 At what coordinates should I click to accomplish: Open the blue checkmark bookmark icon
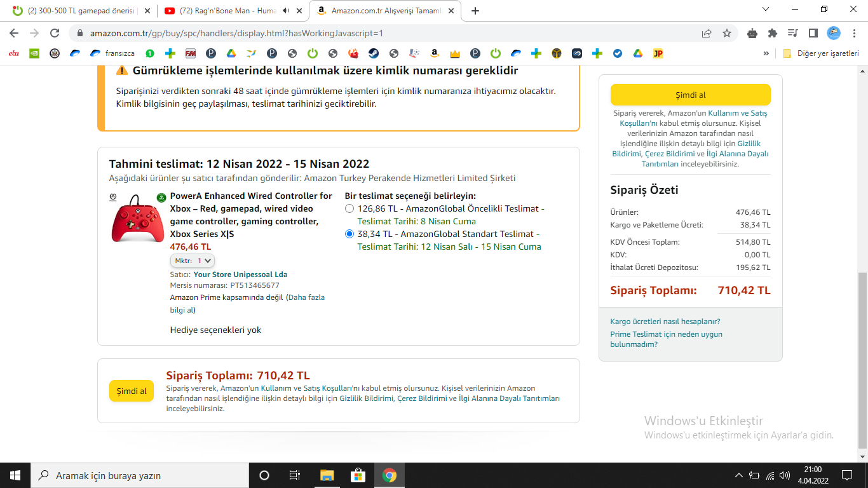pos(617,53)
